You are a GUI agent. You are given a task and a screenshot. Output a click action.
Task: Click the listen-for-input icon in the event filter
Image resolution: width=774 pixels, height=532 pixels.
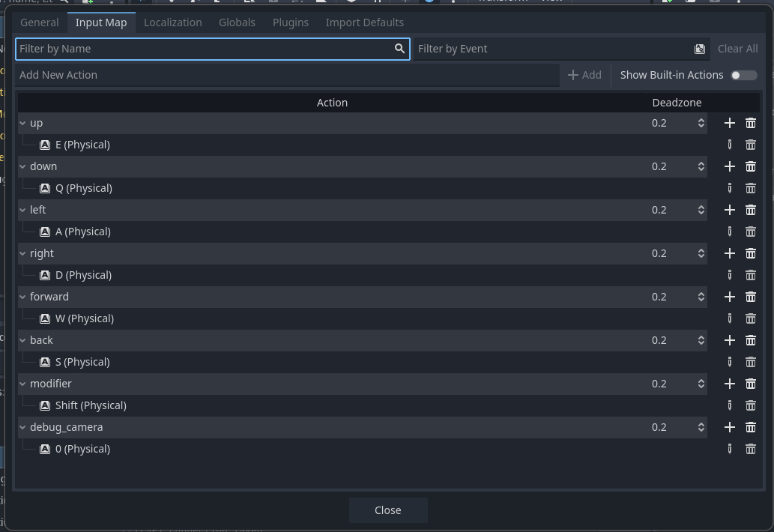[699, 49]
